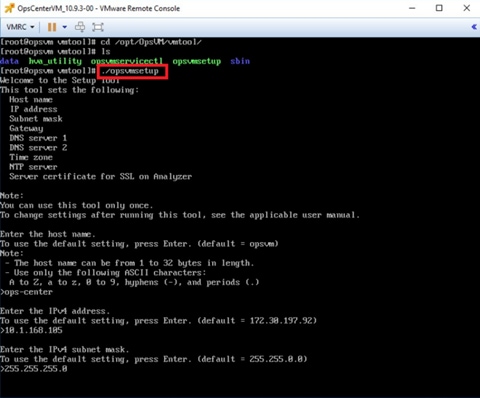
Task: Click the entered subnet mask '255.255.255.0'
Action: (x=36, y=369)
